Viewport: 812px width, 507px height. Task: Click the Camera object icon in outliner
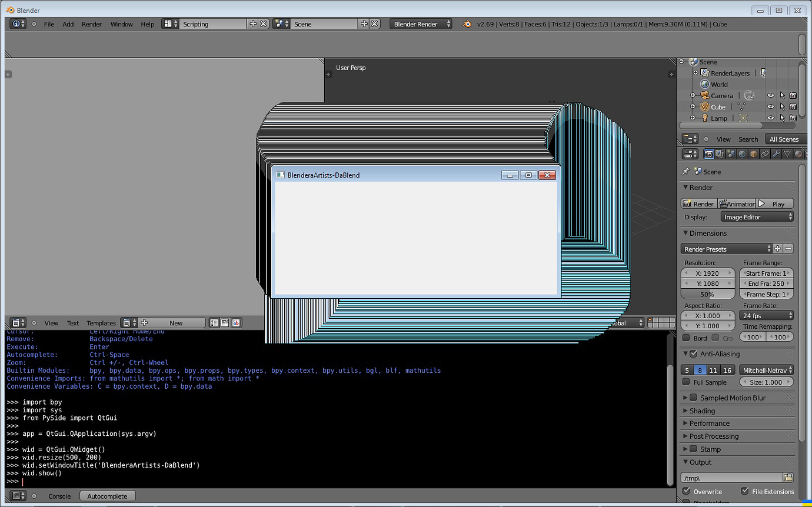coord(705,95)
